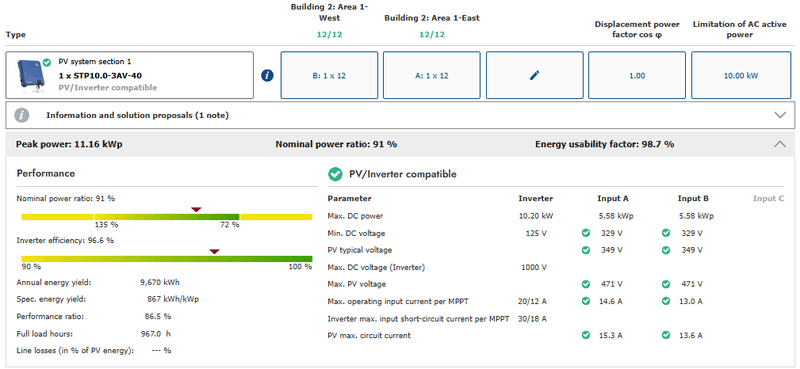
Task: Click Peak power: 11.16 kWp text
Action: [69, 144]
